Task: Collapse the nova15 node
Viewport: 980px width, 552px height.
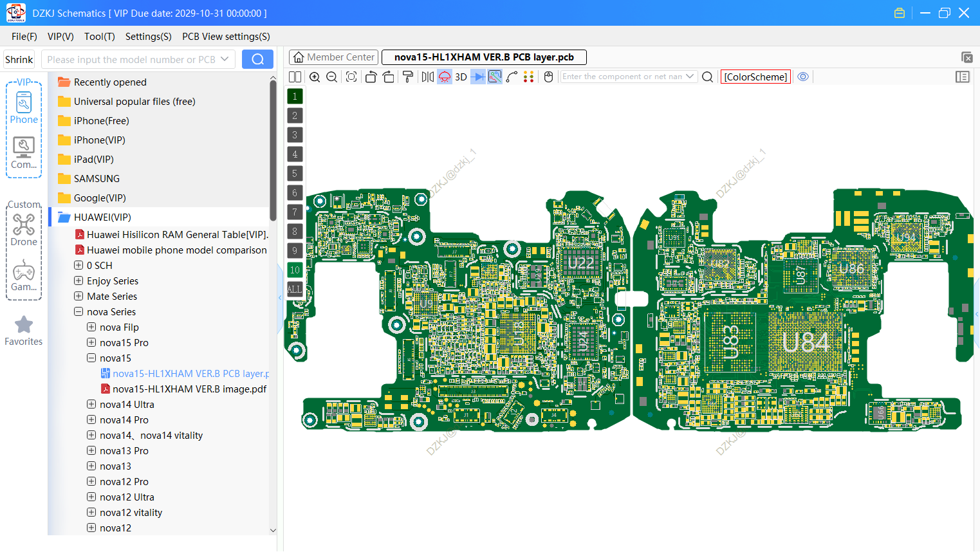Action: click(91, 358)
